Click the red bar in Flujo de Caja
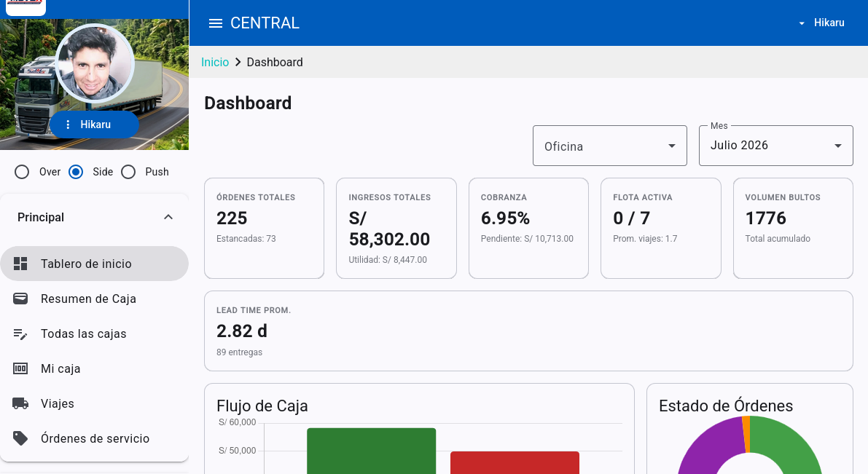 515,463
